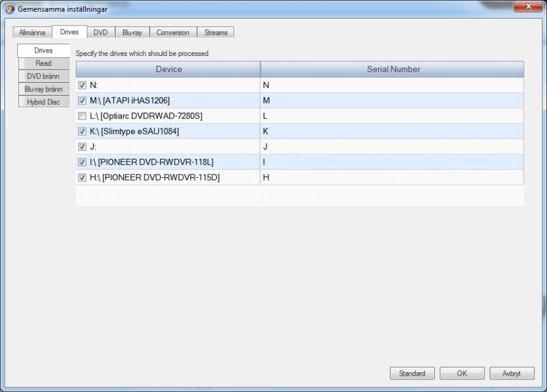547x392 pixels.
Task: Select the top Drives tab
Action: [69, 32]
